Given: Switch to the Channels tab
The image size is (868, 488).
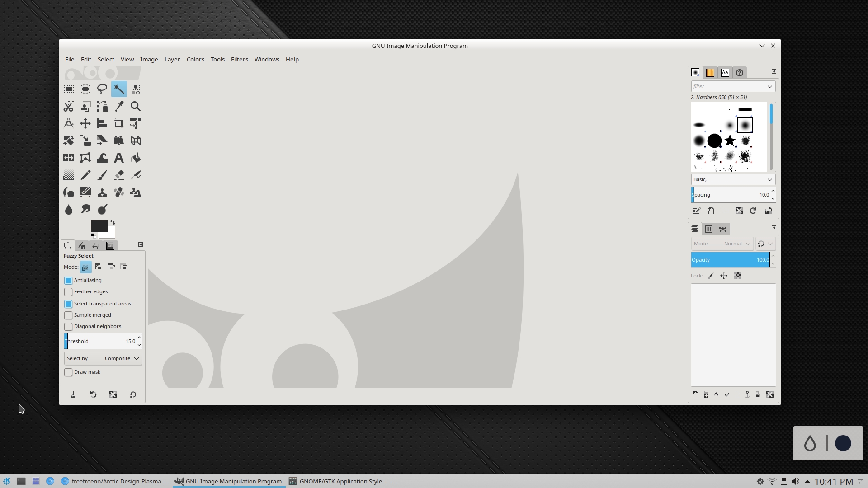Looking at the screenshot, I should [x=709, y=229].
